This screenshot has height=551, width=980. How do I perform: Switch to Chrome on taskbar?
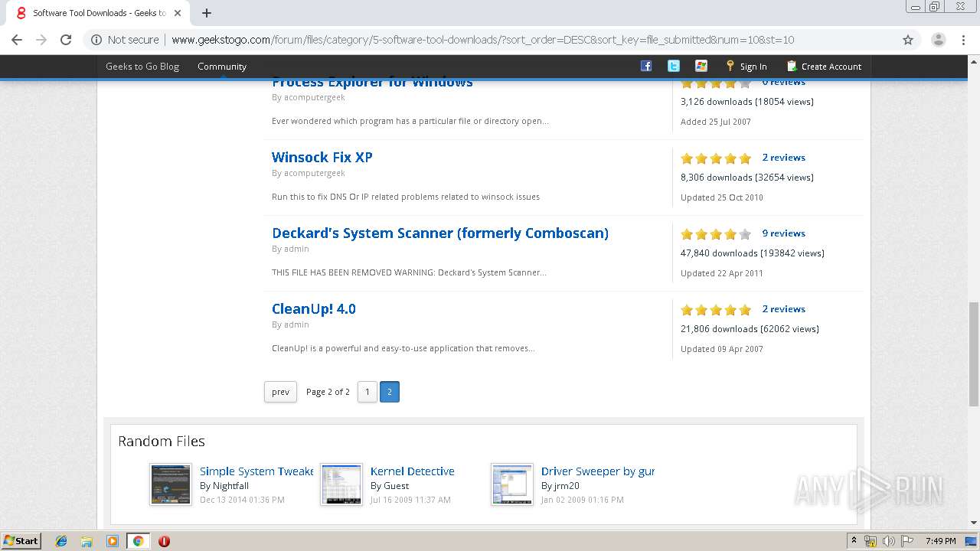tap(138, 541)
